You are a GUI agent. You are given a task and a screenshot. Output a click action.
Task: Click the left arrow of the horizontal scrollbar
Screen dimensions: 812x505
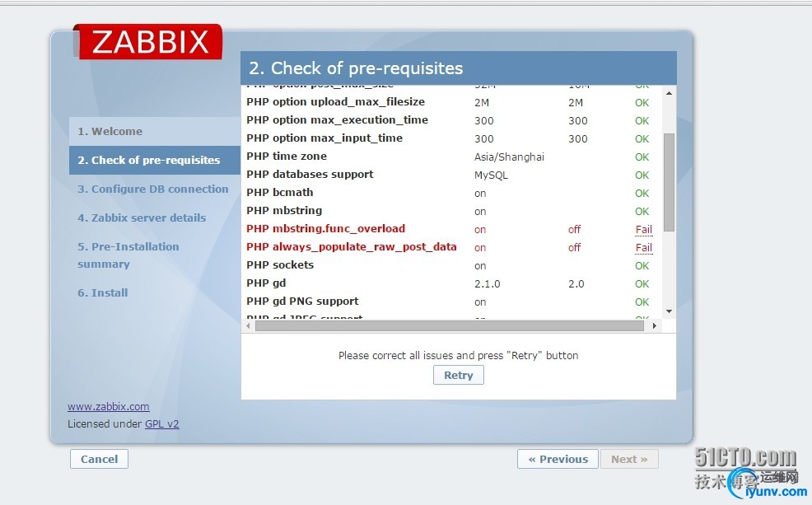249,325
